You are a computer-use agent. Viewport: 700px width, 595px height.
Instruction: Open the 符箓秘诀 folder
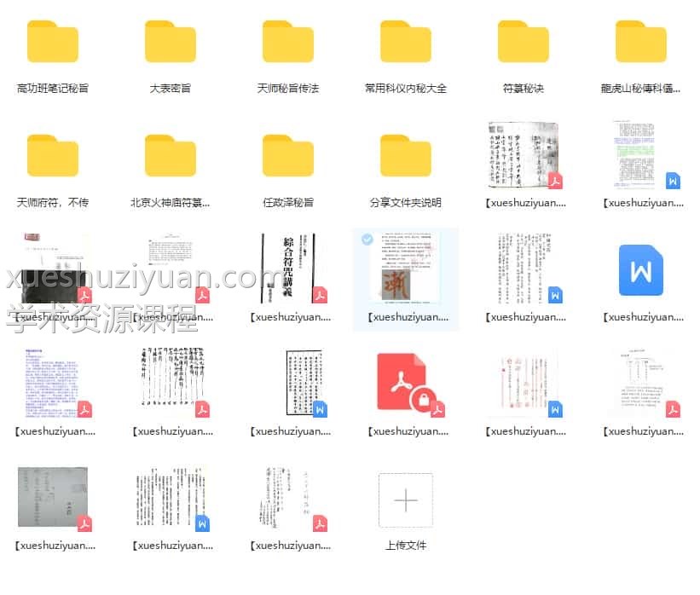524,43
